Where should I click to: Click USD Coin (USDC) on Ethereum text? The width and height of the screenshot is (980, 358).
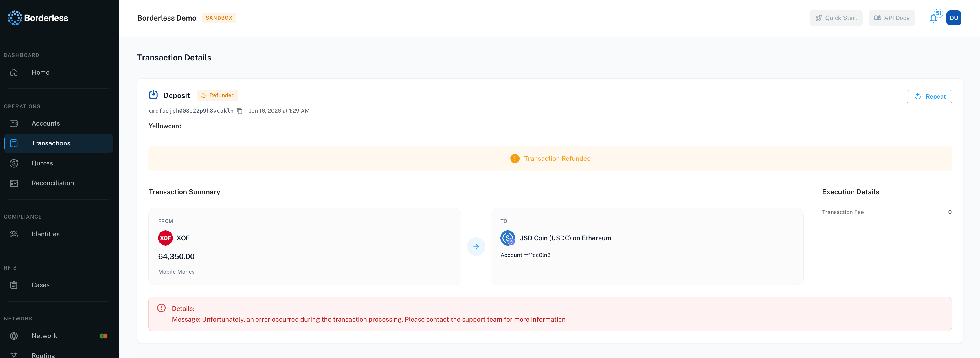coord(565,238)
